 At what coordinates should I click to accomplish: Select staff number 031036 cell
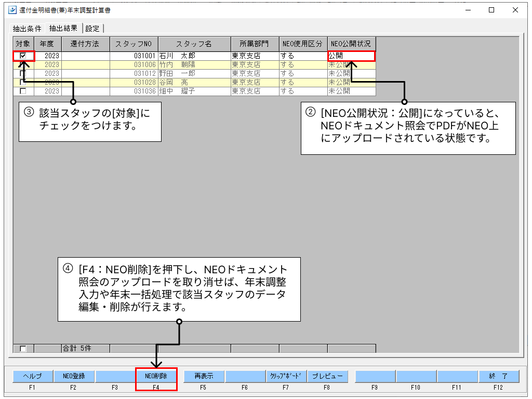click(134, 91)
